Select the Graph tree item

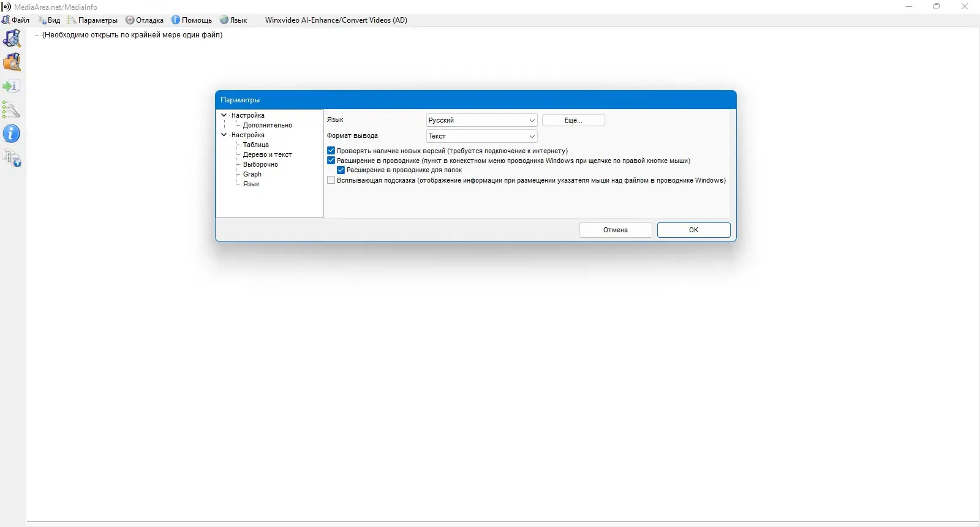coord(252,174)
